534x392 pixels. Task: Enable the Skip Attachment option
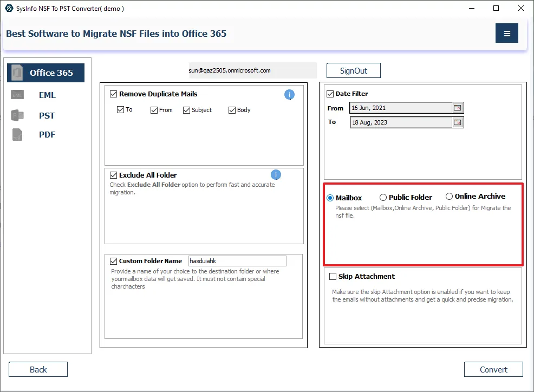pos(333,277)
